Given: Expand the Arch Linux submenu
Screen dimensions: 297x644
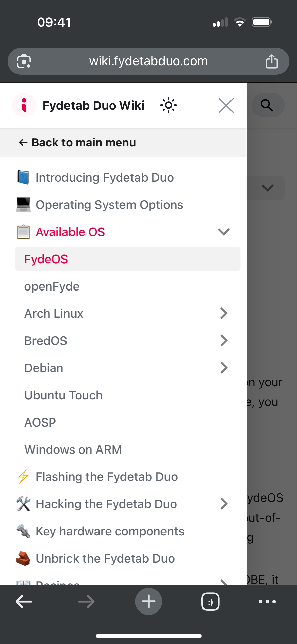Looking at the screenshot, I should 224,313.
